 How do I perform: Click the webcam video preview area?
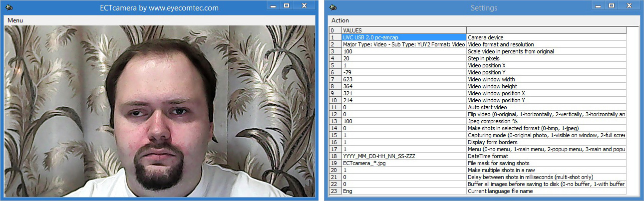click(160, 111)
